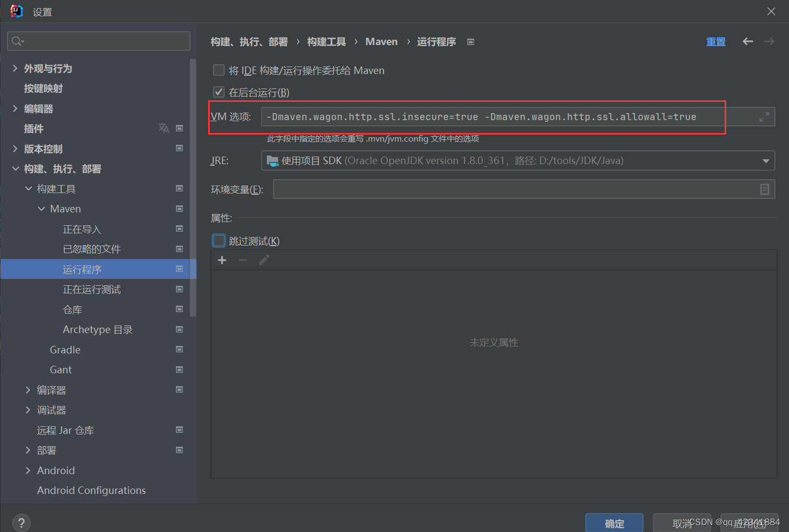
Task: Select 正在导入 under Maven
Action: point(82,229)
